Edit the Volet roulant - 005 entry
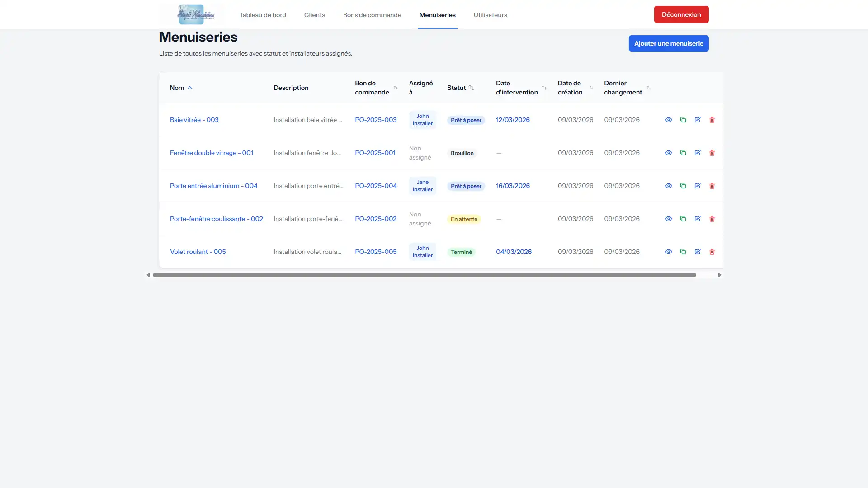This screenshot has height=488, width=868. coord(697,252)
